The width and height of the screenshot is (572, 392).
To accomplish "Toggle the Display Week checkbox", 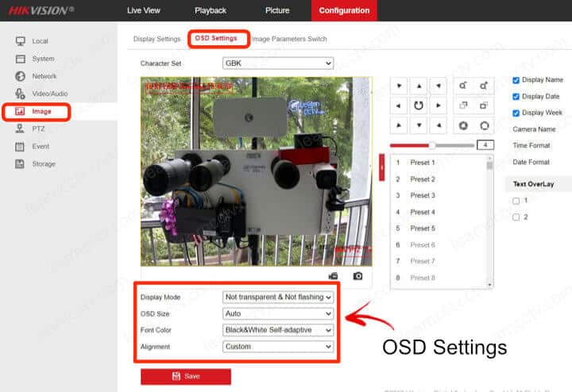I will pyautogui.click(x=516, y=113).
